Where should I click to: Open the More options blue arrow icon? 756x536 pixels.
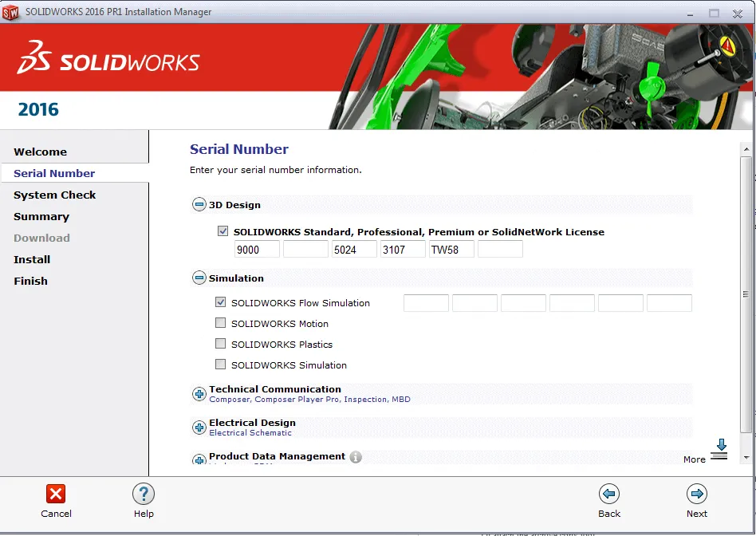pos(720,447)
